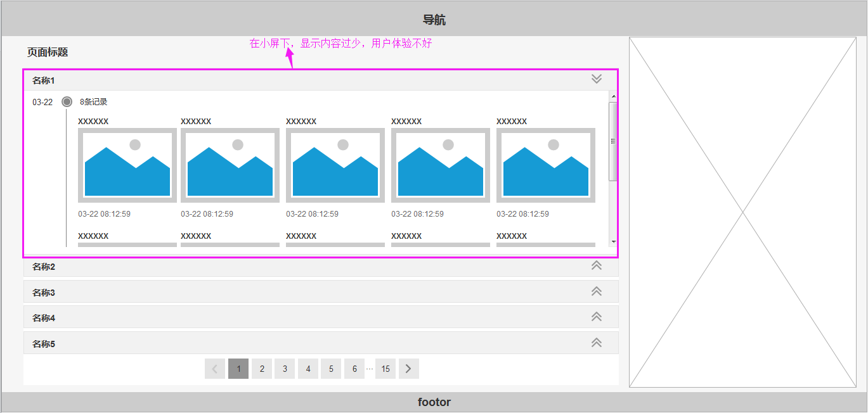The image size is (868, 413).
Task: Go to previous page arrow
Action: 215,369
